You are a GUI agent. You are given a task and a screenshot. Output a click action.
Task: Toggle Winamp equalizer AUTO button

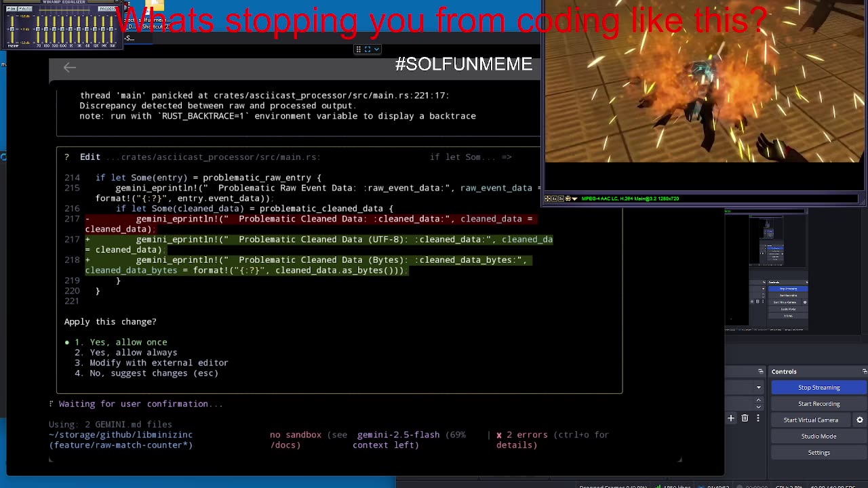25,9
